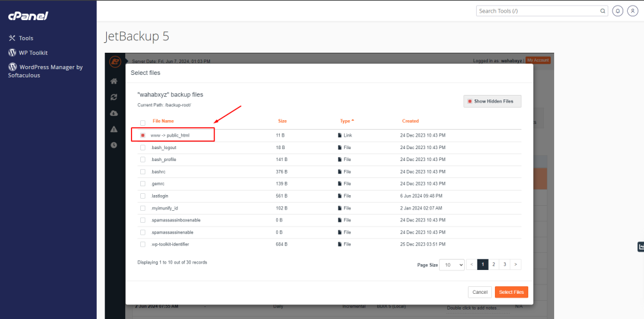
Task: Click the Cancel button
Action: coord(480,292)
